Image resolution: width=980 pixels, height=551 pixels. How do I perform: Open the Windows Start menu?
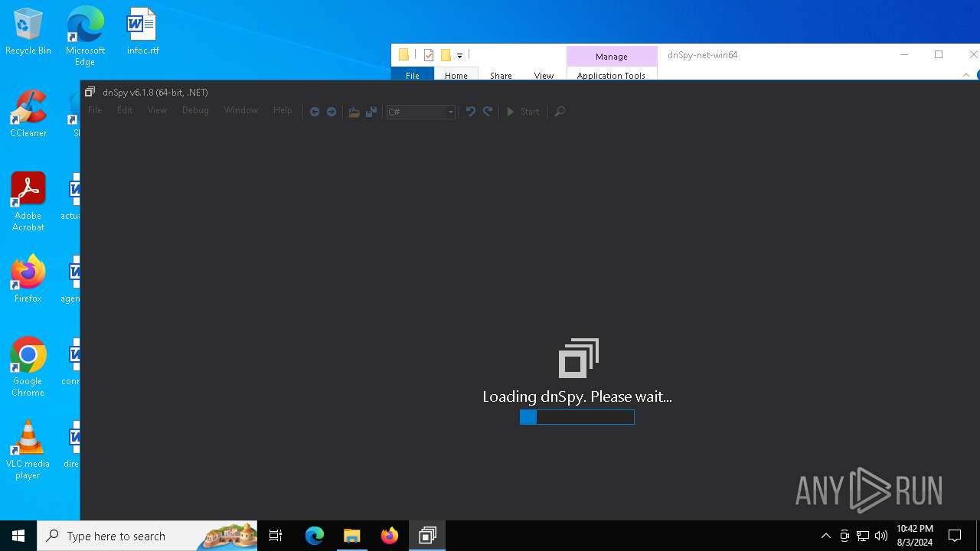click(18, 536)
